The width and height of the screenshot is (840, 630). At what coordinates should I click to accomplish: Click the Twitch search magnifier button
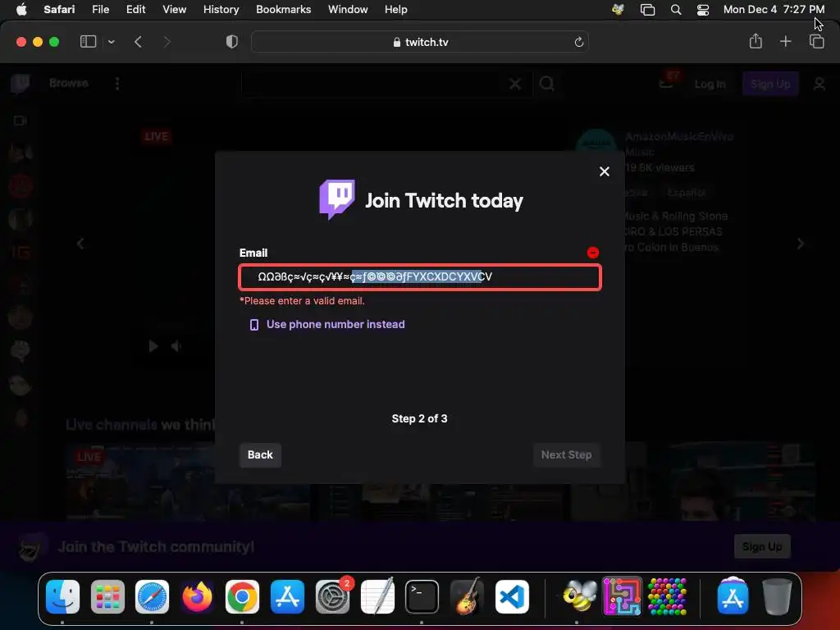pyautogui.click(x=547, y=84)
